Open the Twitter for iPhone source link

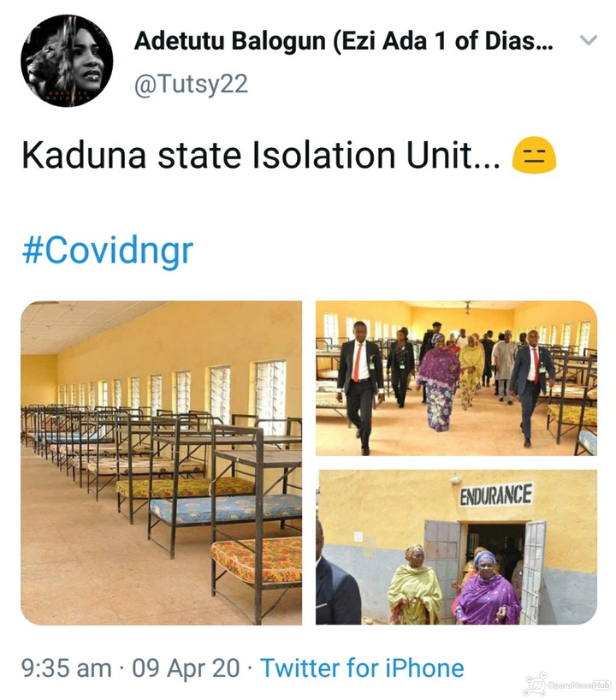pyautogui.click(x=362, y=668)
